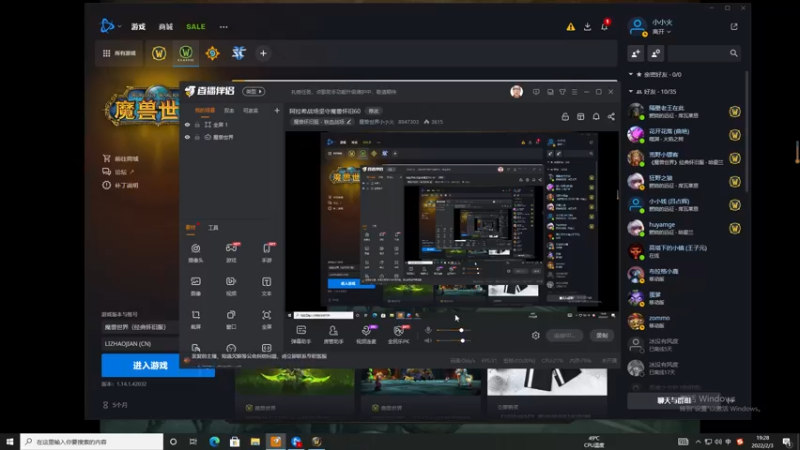Add a game capture source

click(x=231, y=253)
